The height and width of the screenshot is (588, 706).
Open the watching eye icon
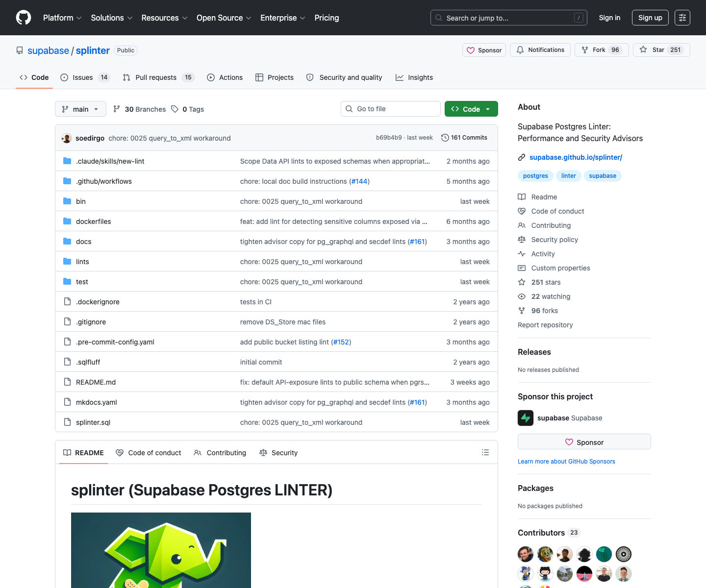(522, 296)
